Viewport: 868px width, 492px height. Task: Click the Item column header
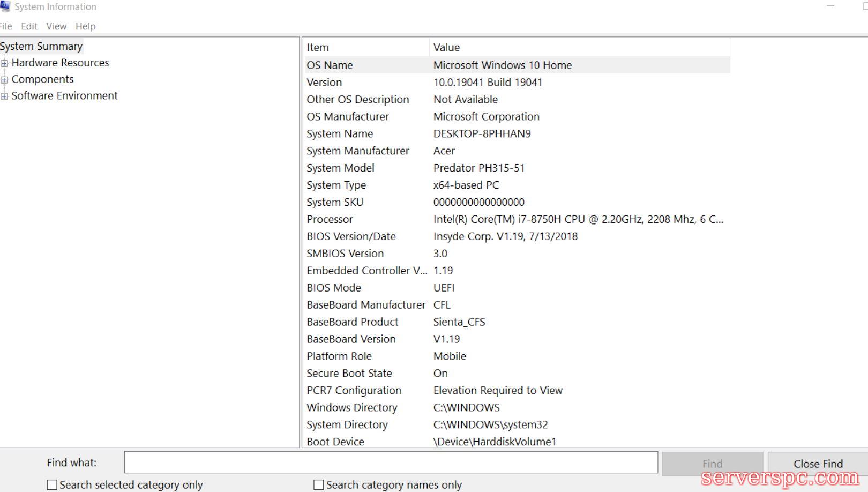(x=366, y=47)
